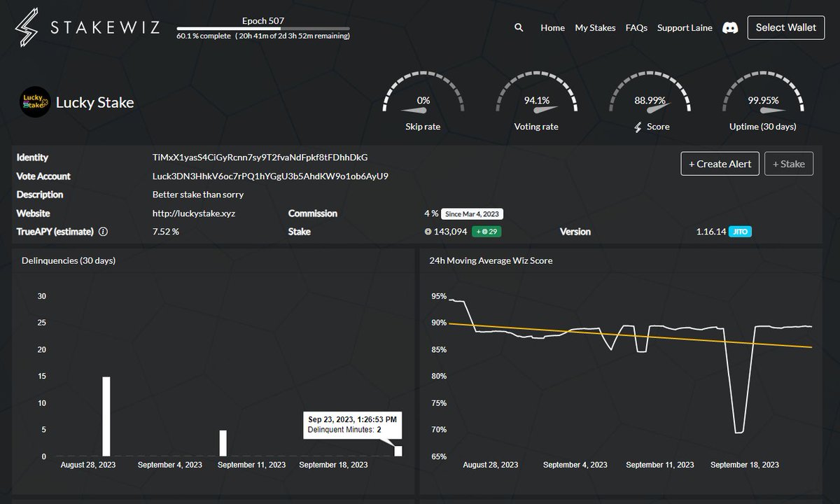Click the orange trend line on Wiz Score chart

click(630, 335)
